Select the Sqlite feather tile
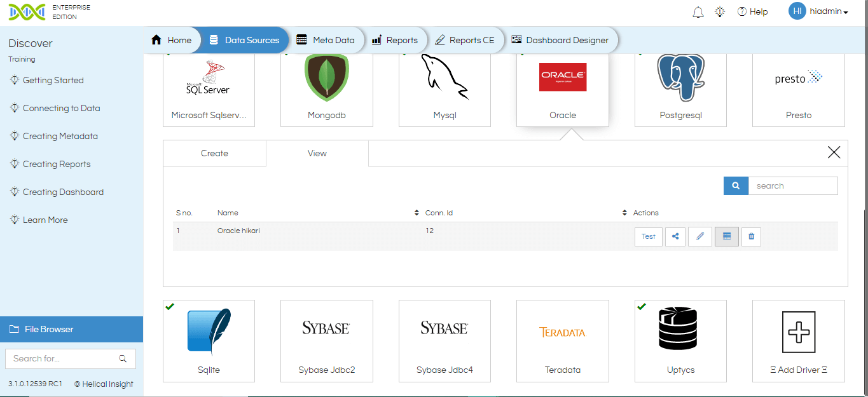This screenshot has height=397, width=868. [x=209, y=341]
